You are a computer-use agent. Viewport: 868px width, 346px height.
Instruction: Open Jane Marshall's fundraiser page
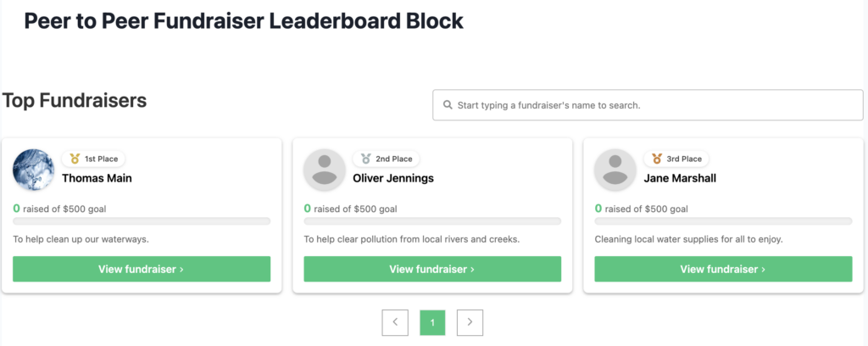coord(723,269)
